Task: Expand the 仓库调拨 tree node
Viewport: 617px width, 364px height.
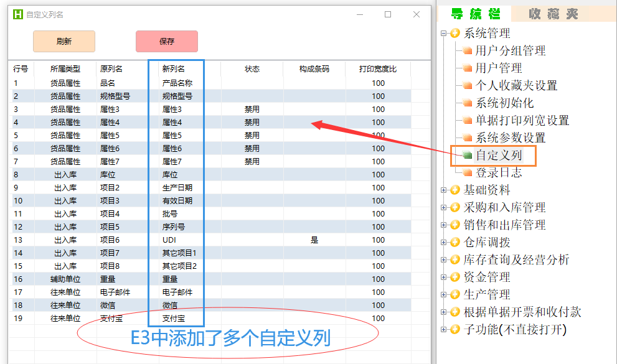Action: click(443, 243)
